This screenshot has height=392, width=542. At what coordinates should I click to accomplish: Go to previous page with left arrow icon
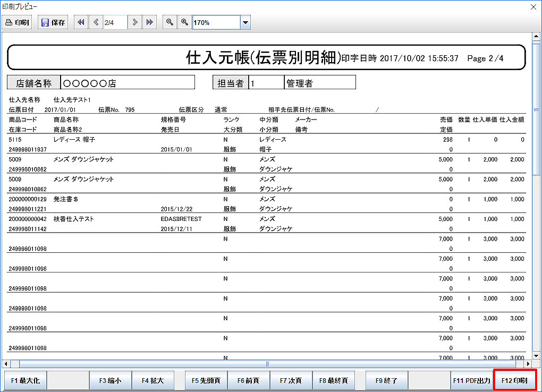pos(96,22)
